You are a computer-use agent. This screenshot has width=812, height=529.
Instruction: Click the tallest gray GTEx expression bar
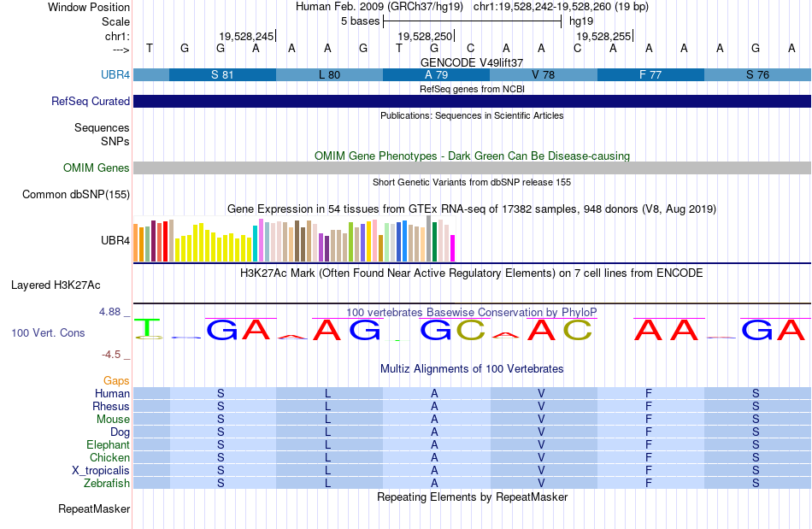[429, 238]
